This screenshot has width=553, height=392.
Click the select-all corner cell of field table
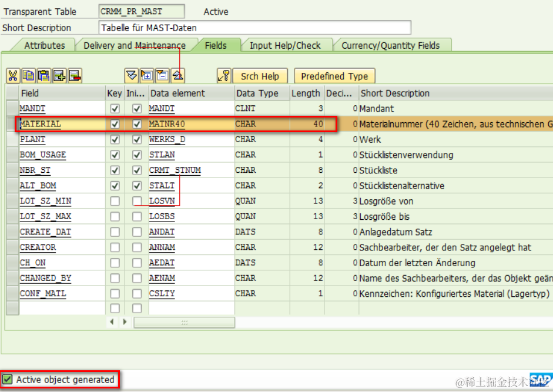(13, 93)
